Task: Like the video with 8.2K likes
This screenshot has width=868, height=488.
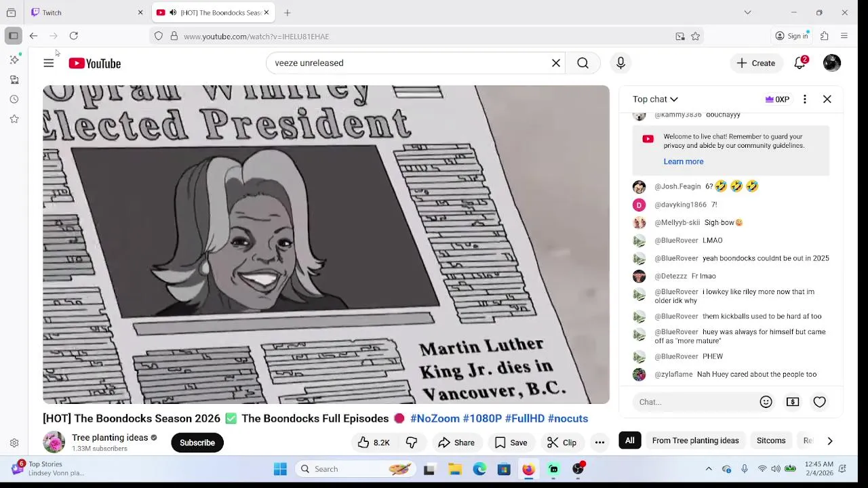Action: 374,443
